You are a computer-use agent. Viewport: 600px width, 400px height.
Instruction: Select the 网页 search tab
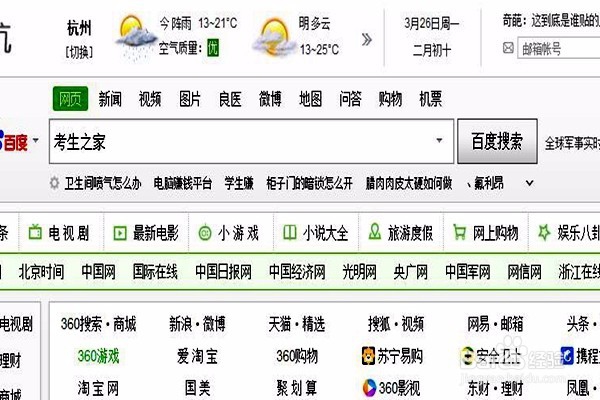pyautogui.click(x=70, y=99)
